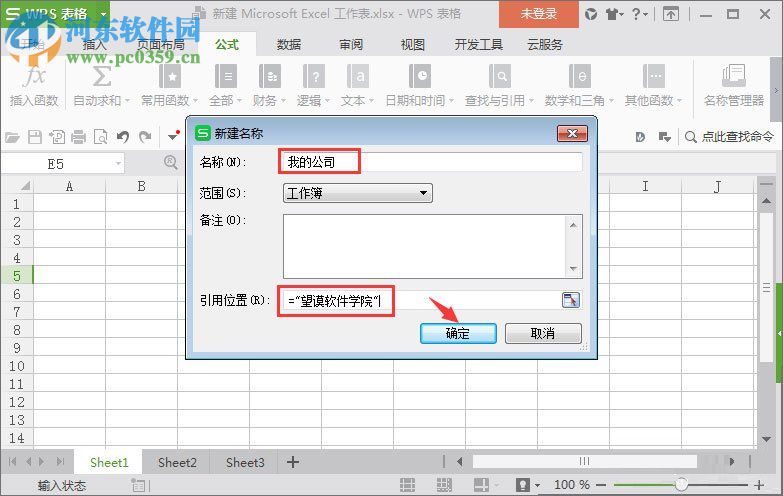Open the 公式 ribbon tab
Screen dimensions: 783x496
click(x=227, y=44)
